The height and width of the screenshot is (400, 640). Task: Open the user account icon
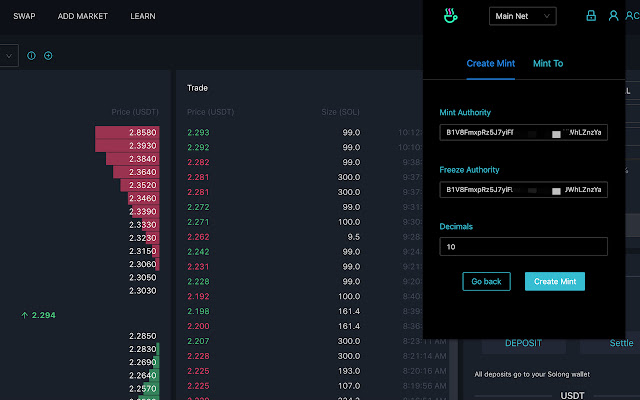pyautogui.click(x=612, y=16)
